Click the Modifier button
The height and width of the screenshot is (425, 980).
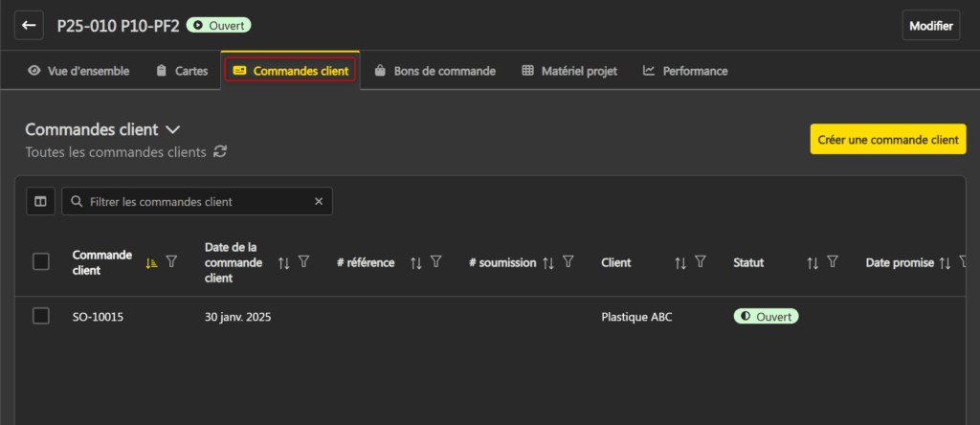point(930,25)
